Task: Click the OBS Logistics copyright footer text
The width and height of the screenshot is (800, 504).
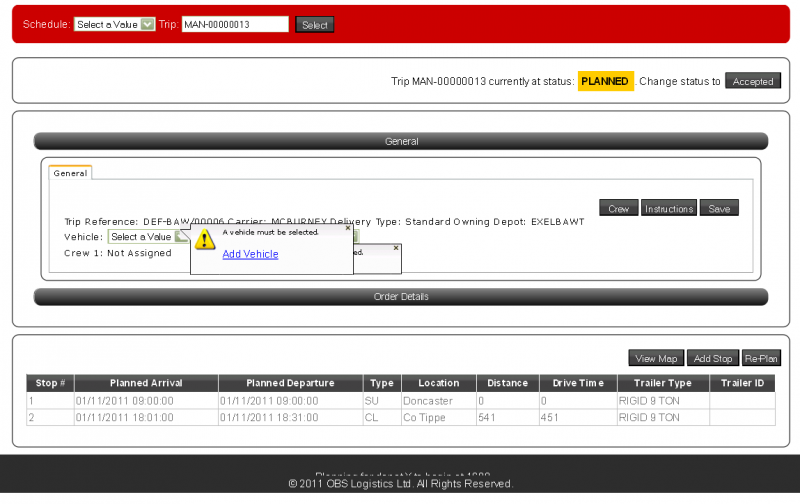Action: click(x=401, y=484)
